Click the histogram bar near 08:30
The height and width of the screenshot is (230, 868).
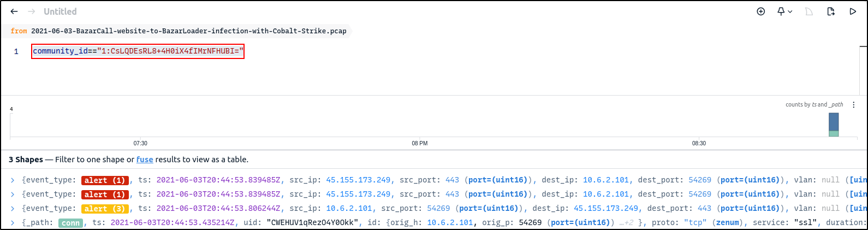coord(833,124)
